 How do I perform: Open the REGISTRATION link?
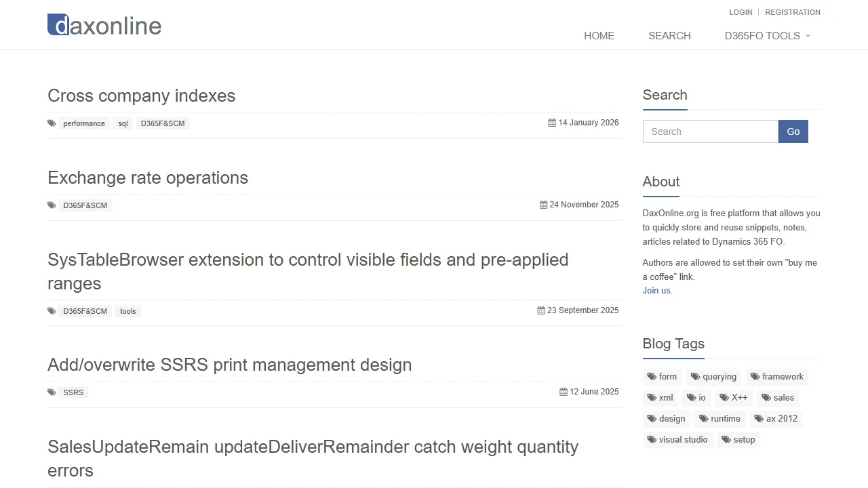792,12
